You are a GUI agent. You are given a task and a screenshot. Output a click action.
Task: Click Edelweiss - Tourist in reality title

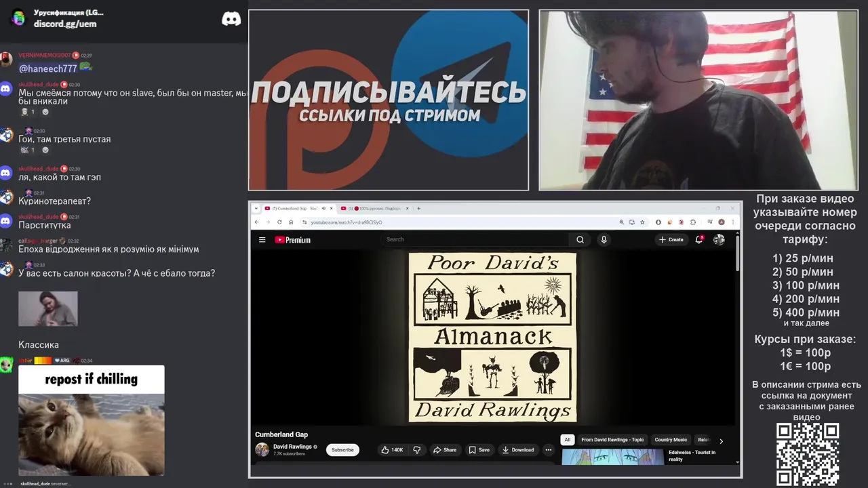click(x=692, y=455)
